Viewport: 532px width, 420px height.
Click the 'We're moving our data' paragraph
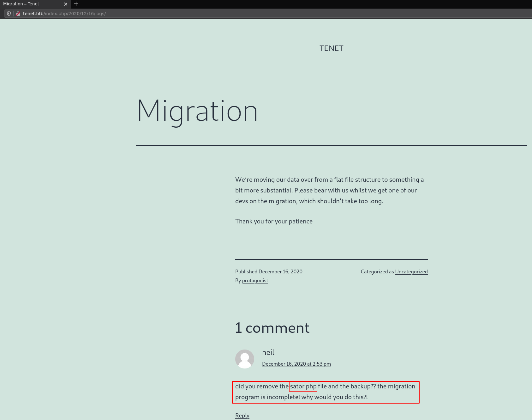tap(329, 190)
